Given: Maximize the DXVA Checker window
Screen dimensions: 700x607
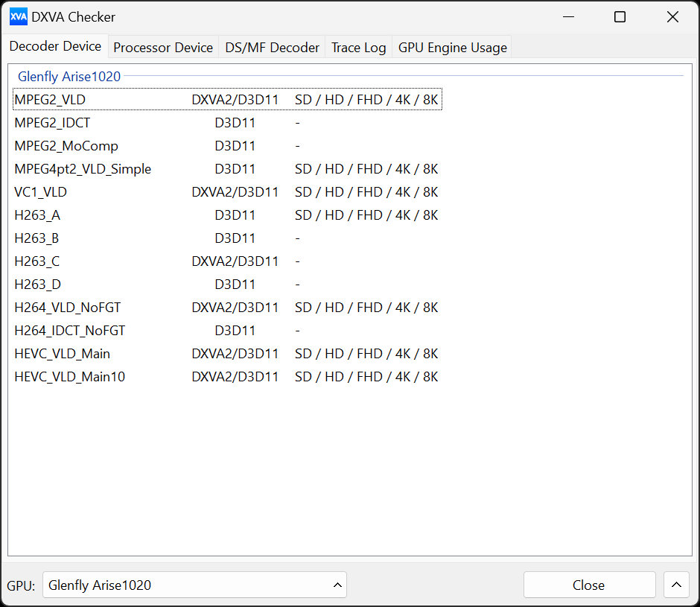Looking at the screenshot, I should click(620, 16).
